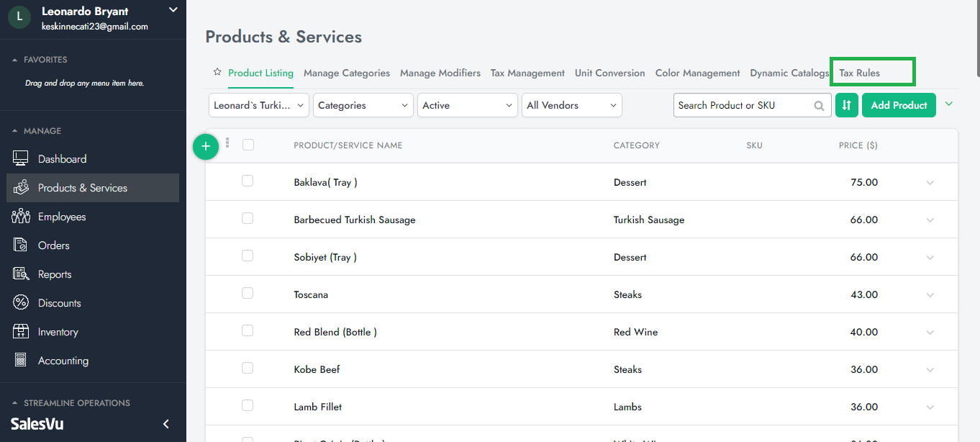Click the Reports icon in sidebar
Viewport: 980px width, 442px height.
pyautogui.click(x=21, y=274)
